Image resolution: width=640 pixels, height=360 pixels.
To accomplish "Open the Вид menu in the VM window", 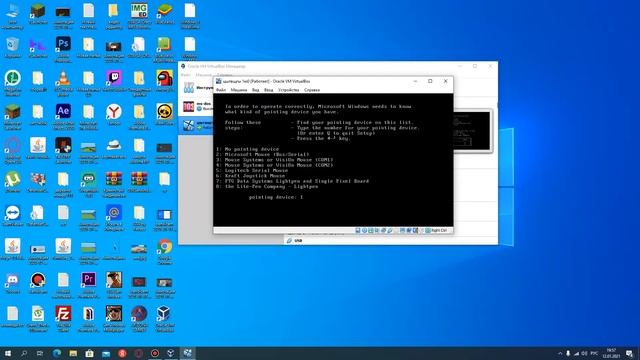I will tap(256, 90).
